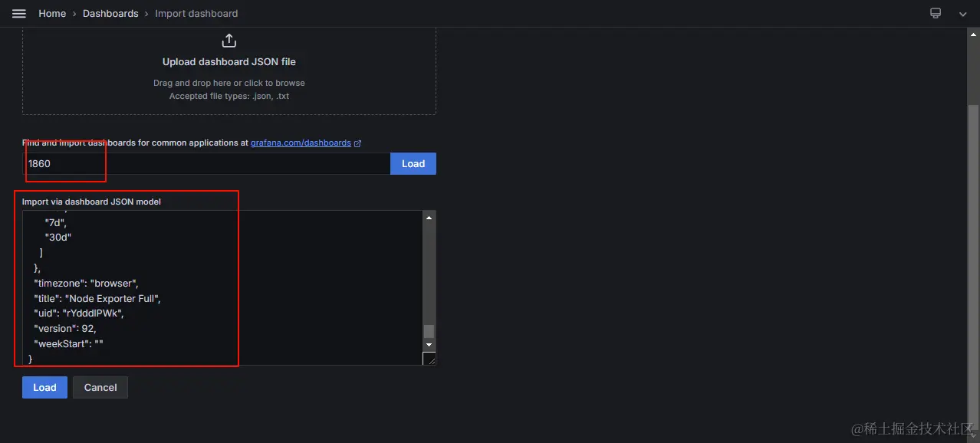Image resolution: width=980 pixels, height=443 pixels.
Task: Click the textarea resize grip handle
Action: pyautogui.click(x=430, y=359)
